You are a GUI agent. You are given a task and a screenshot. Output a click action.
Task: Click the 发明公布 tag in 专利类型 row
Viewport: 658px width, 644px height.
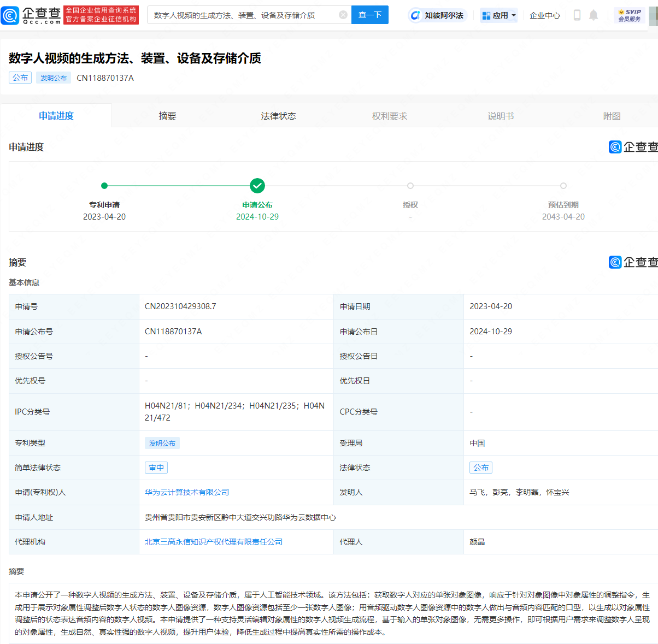(162, 443)
